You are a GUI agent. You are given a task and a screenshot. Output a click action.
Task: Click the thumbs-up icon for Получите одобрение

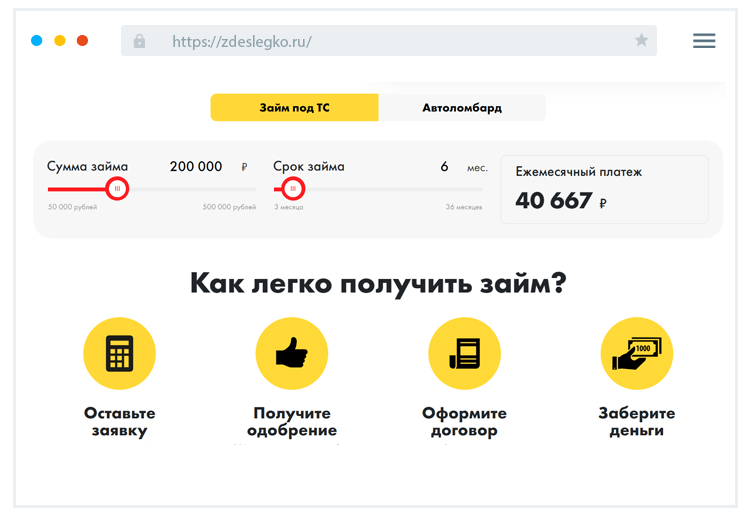click(292, 353)
